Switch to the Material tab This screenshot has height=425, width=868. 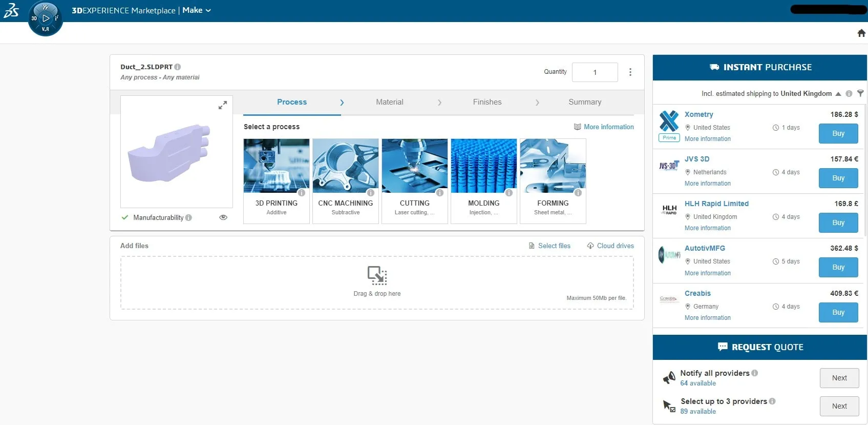(389, 102)
